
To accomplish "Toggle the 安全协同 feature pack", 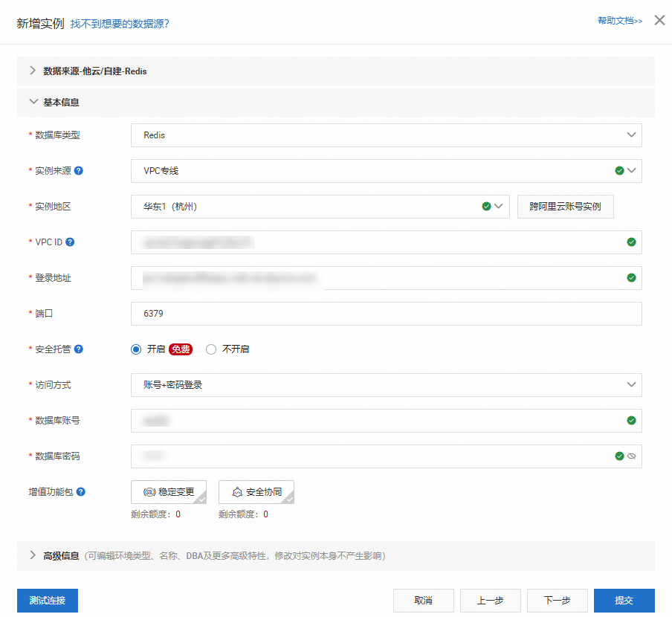I will click(256, 492).
